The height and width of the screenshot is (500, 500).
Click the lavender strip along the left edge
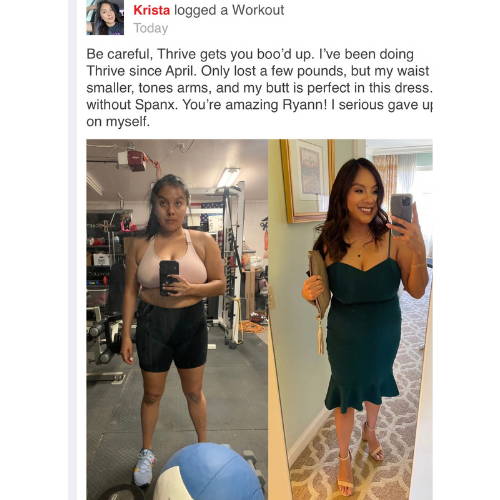tap(73, 250)
